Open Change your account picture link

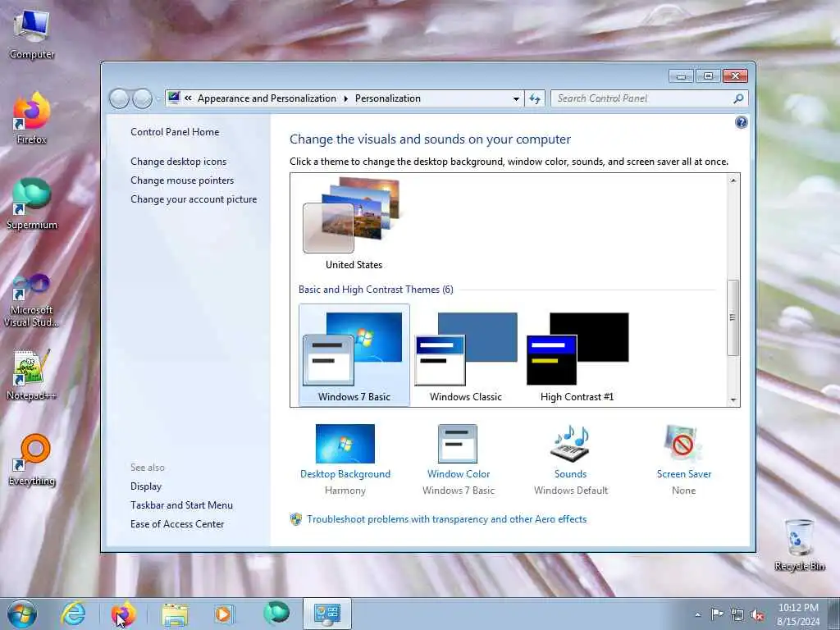[x=194, y=199]
